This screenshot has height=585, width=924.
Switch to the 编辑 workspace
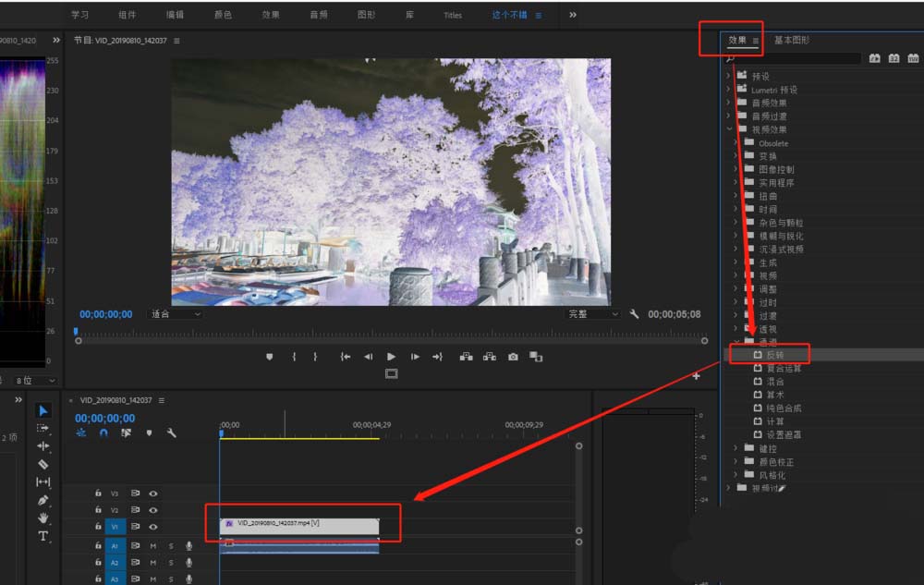click(x=175, y=15)
